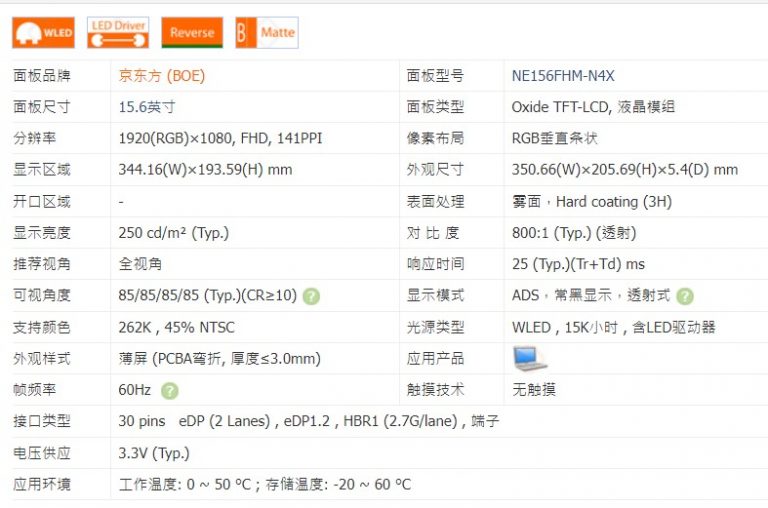Viewport: 768px width, 508px height.
Task: Select the 推荐视角 label cell
Action: 42,265
